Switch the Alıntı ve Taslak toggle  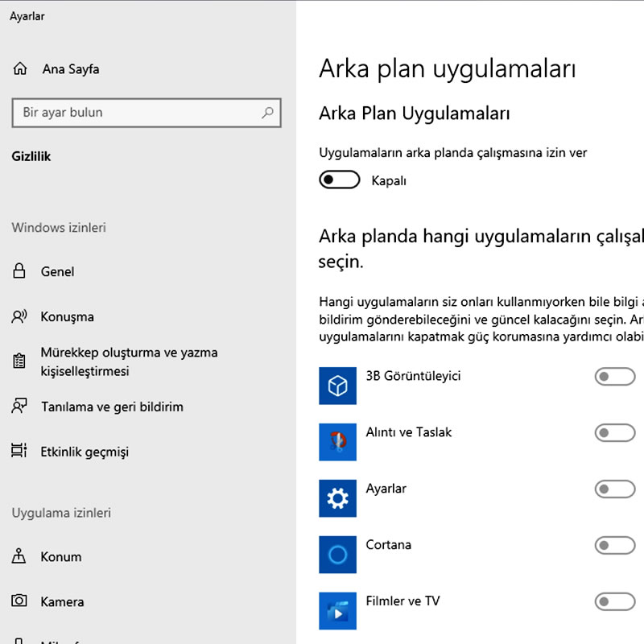pos(614,433)
